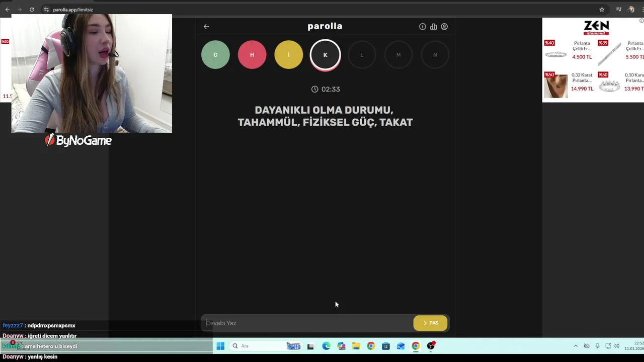
Task: Click the browser forward arrow
Action: tap(19, 10)
